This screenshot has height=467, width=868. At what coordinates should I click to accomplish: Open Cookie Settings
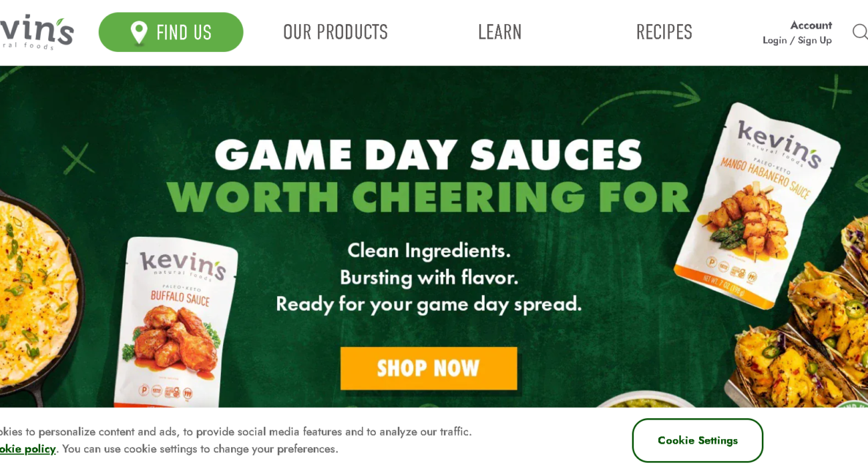coord(697,440)
